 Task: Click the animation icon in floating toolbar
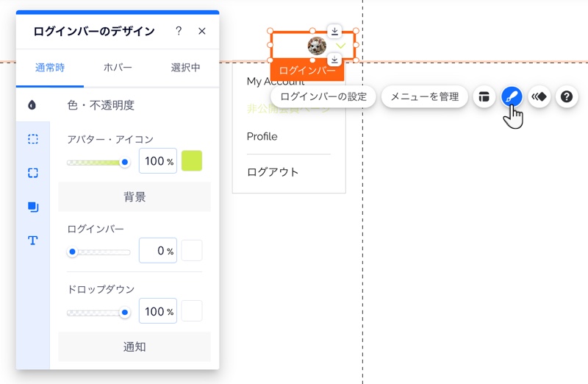[x=539, y=97]
